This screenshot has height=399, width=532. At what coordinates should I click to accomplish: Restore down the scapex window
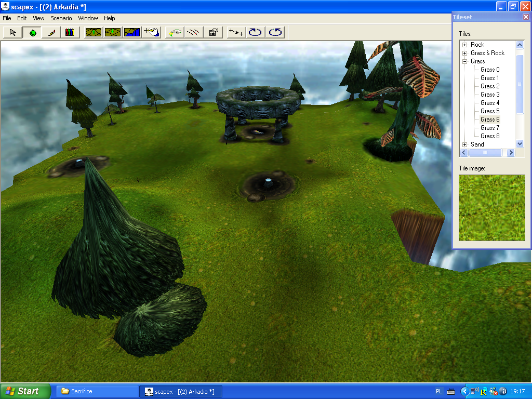(x=513, y=6)
